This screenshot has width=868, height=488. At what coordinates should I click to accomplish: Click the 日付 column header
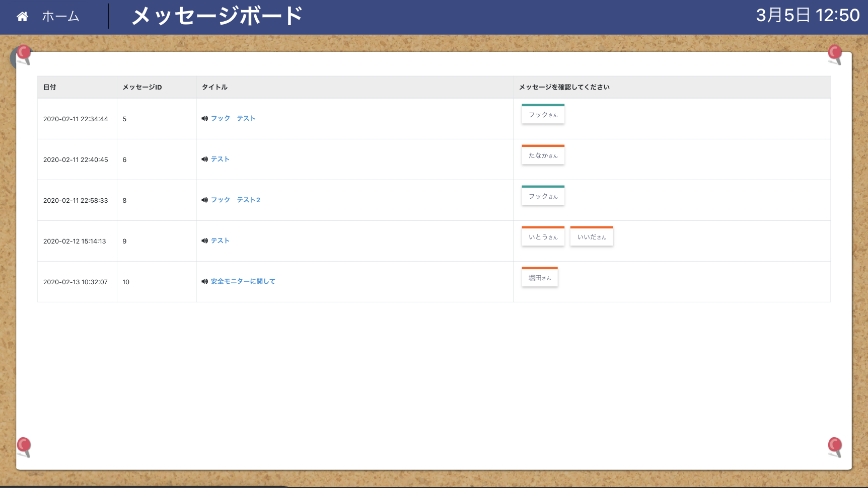point(50,87)
